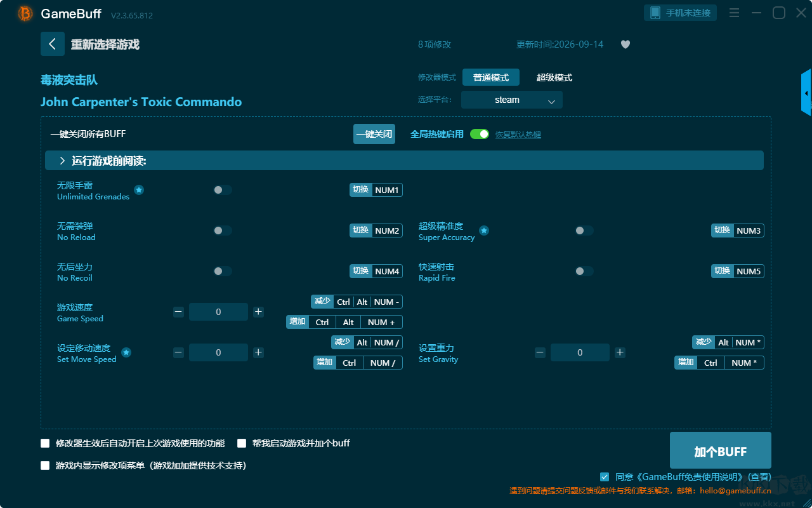Click star badge next to Set Move Speed

pos(126,352)
